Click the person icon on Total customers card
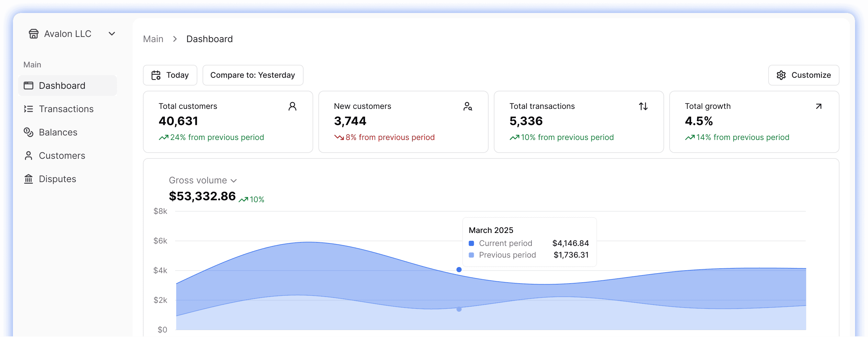The height and width of the screenshot is (337, 868). (x=293, y=106)
